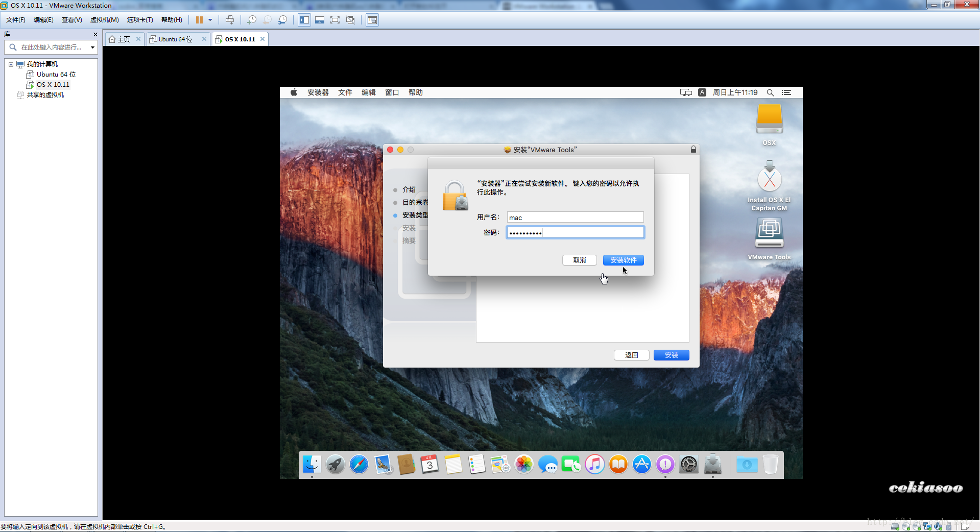Click the Unity mode toolbar icon
The width and height of the screenshot is (980, 532).
[x=350, y=20]
